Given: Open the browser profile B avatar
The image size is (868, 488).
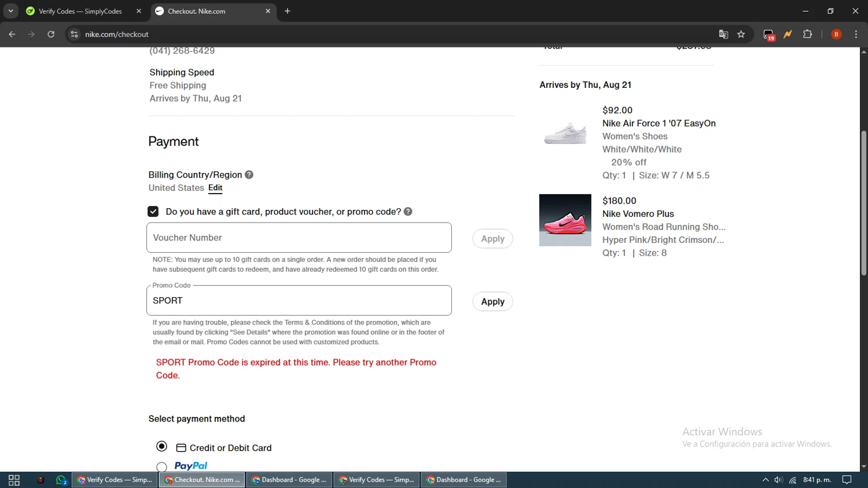Looking at the screenshot, I should pyautogui.click(x=836, y=34).
